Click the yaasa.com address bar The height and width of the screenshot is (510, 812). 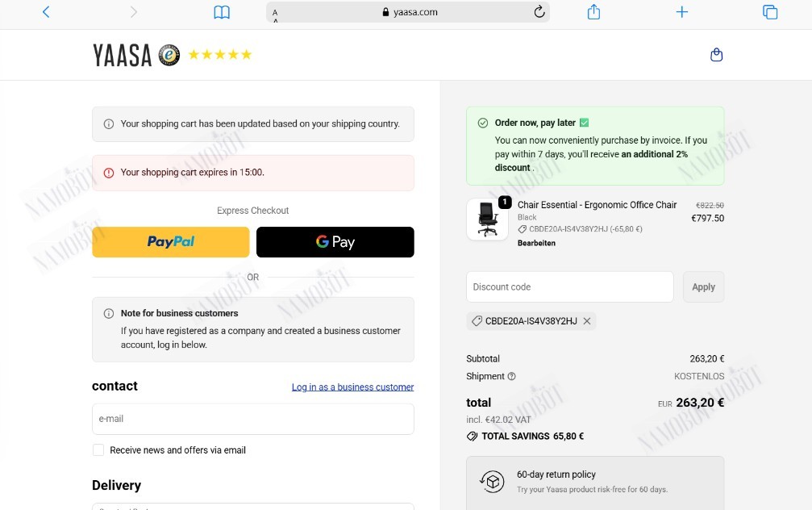pyautogui.click(x=408, y=12)
